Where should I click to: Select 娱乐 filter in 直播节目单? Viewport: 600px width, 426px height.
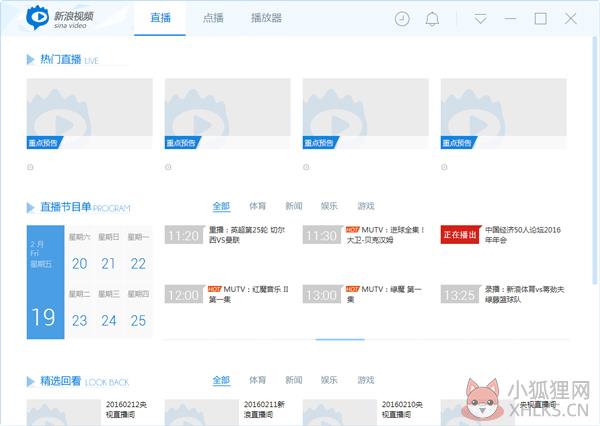click(x=329, y=206)
